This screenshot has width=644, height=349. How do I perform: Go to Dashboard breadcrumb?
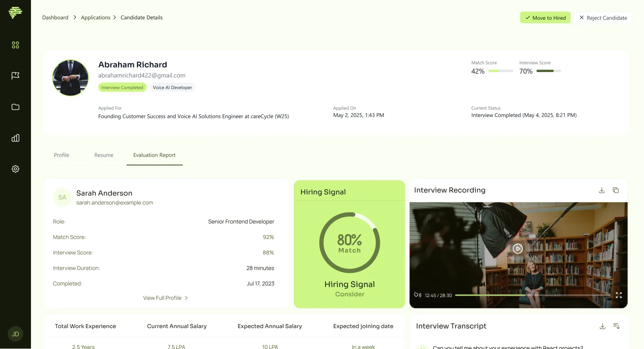(55, 18)
